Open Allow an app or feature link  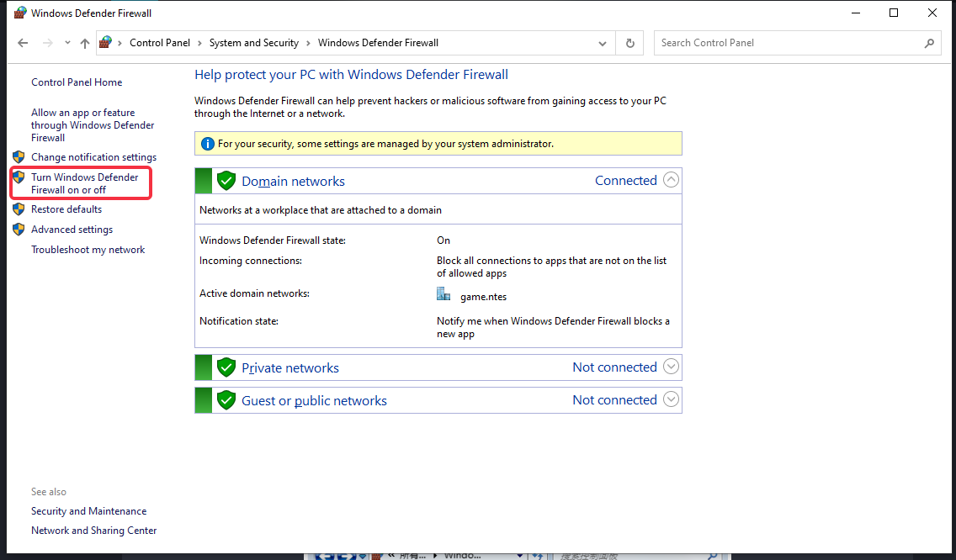pos(93,125)
